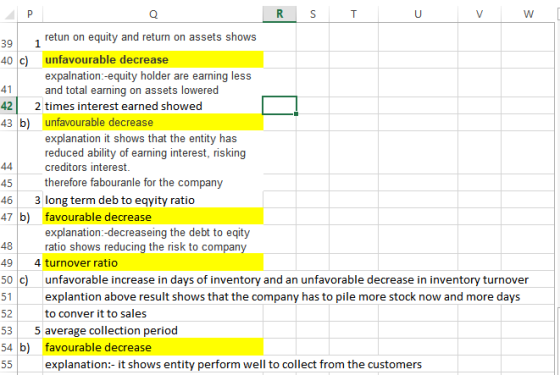Click cell 'long term deb to eqyity ratio'
The image size is (560, 375).
click(x=153, y=200)
